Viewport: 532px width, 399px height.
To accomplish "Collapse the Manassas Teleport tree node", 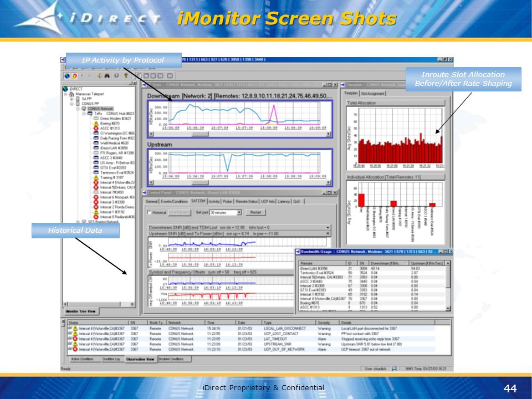I will 65,94.
